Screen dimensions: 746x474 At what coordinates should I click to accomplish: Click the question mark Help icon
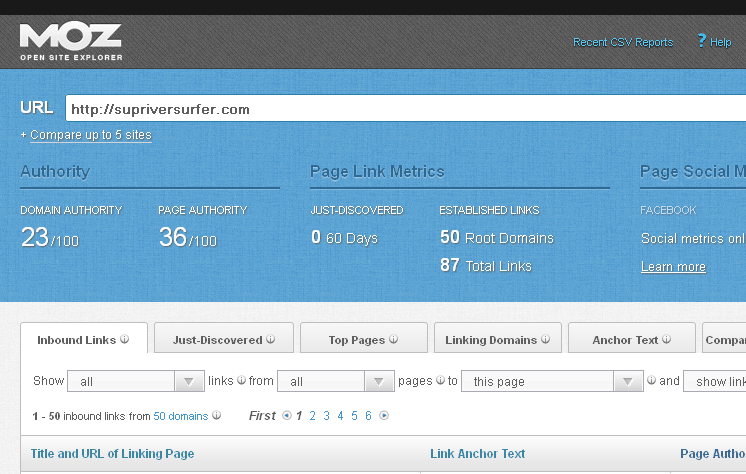(x=701, y=41)
